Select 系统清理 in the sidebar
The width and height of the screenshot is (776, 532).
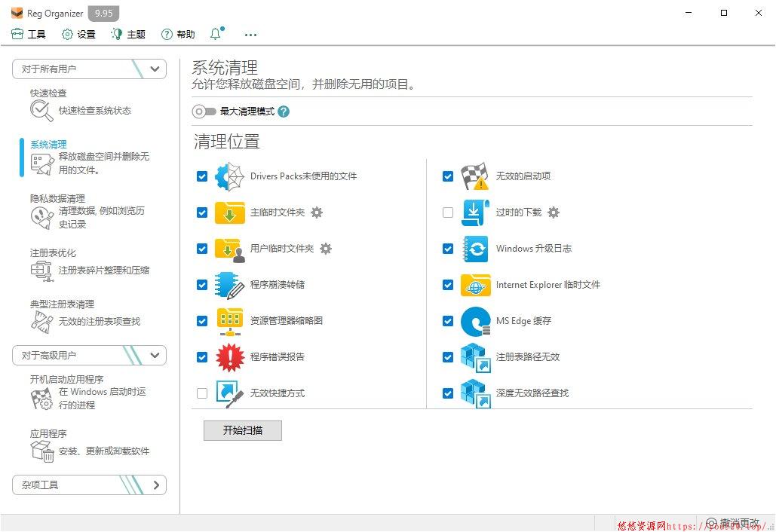[x=89, y=157]
